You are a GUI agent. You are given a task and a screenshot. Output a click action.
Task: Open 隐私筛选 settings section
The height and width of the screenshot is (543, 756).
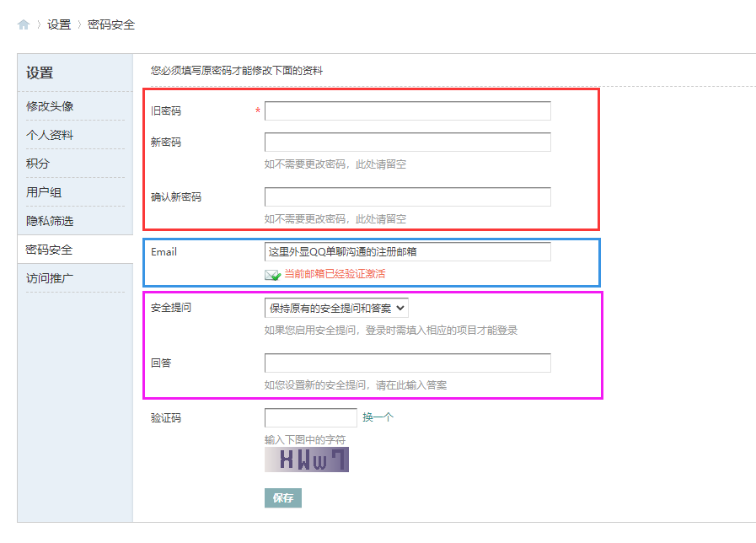(50, 221)
